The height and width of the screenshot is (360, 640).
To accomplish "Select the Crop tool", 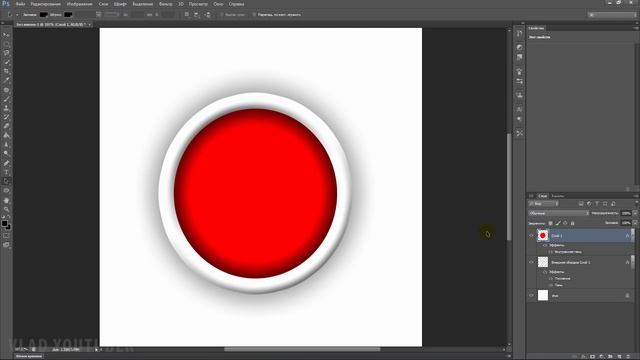I will pos(6,71).
